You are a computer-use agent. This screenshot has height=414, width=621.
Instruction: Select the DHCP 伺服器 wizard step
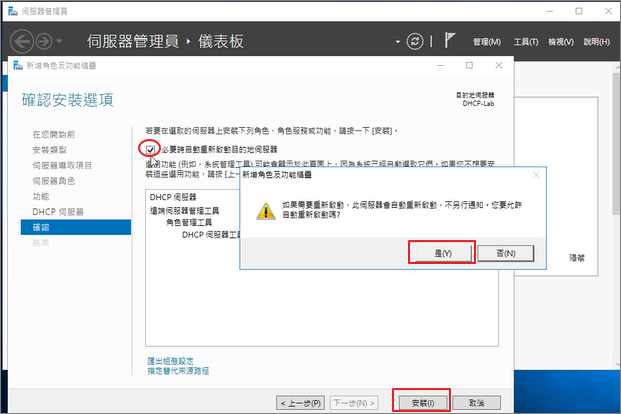click(x=58, y=212)
